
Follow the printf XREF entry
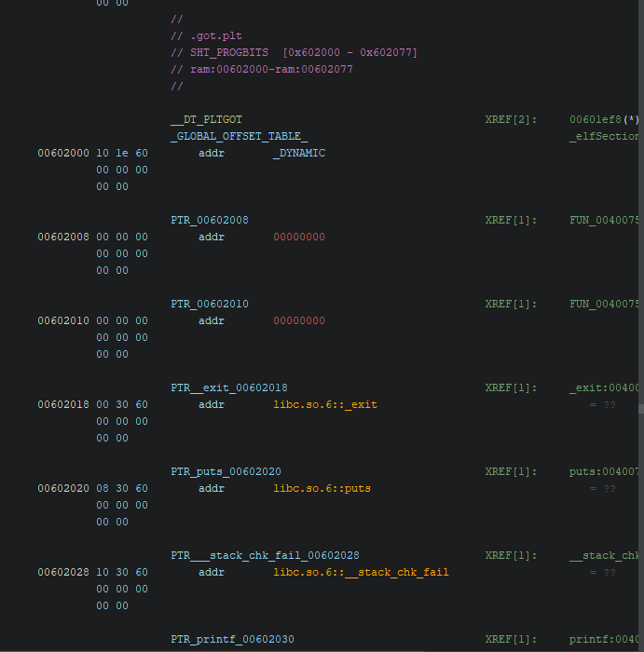604,639
